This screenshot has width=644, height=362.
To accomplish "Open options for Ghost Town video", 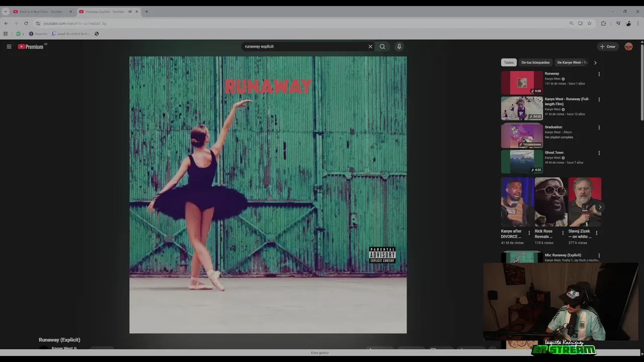I will 599,153.
